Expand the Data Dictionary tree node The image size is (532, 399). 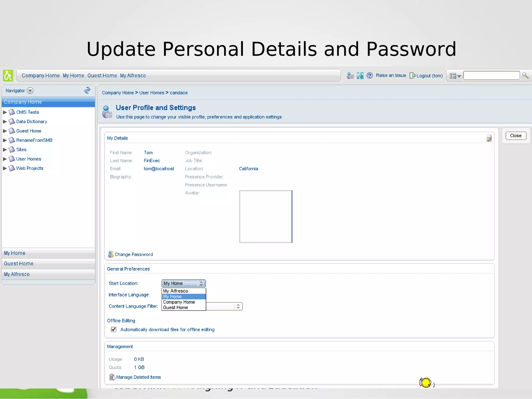point(5,122)
